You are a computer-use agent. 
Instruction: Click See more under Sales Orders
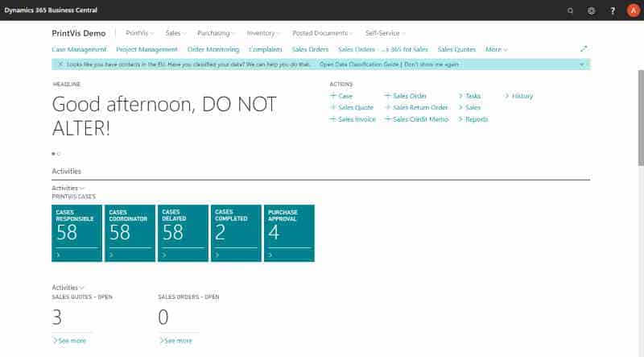click(175, 341)
